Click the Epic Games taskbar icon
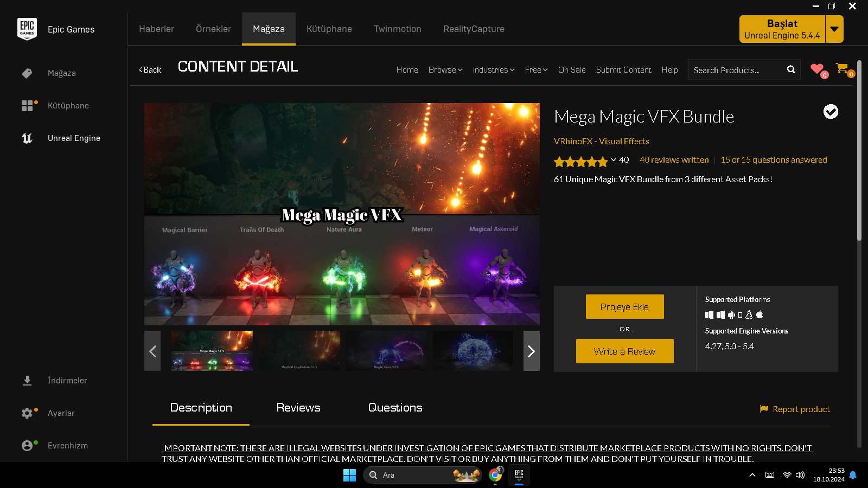This screenshot has height=488, width=868. click(519, 475)
